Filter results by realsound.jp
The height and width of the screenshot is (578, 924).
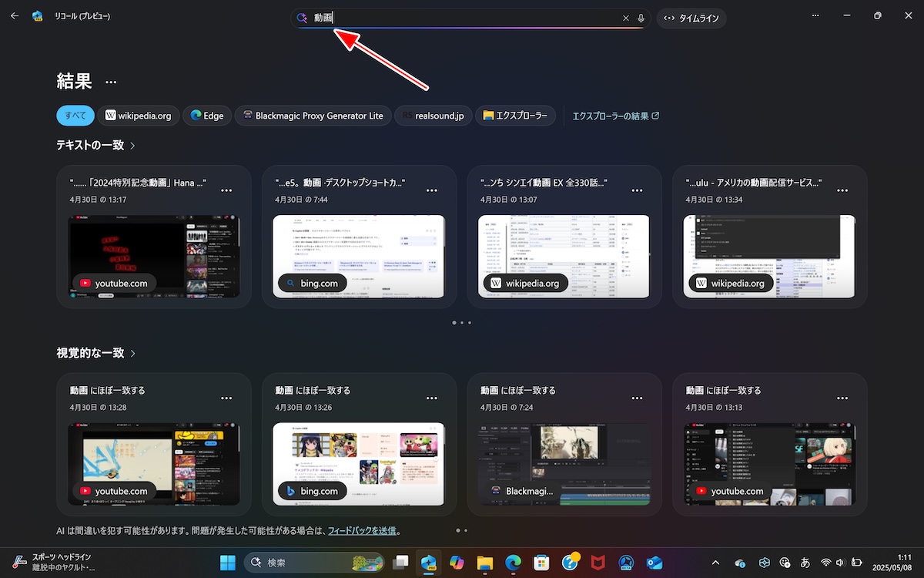[x=432, y=116]
